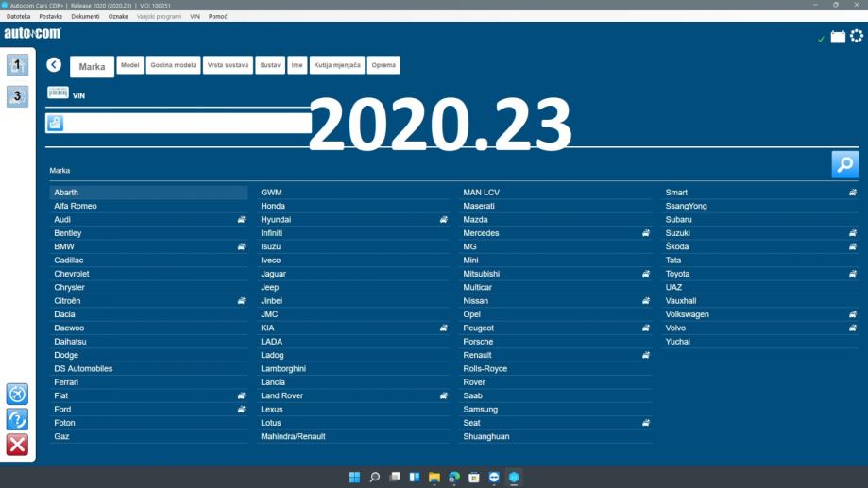Click the car icon next to Volkswagen
Image resolution: width=868 pixels, height=488 pixels.
(x=853, y=314)
